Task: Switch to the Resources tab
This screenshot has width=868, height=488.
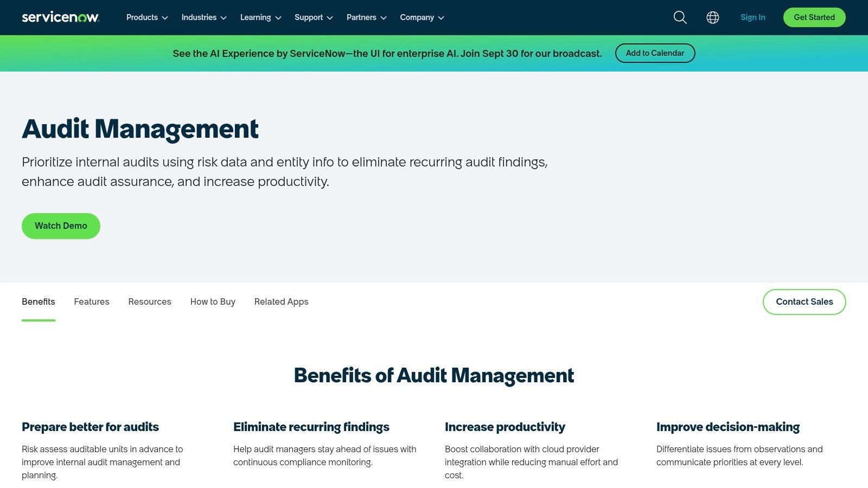Action: coord(150,302)
